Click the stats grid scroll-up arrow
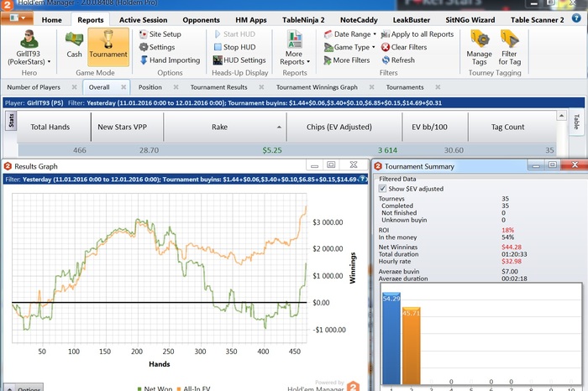The height and width of the screenshot is (391, 588). point(561,115)
